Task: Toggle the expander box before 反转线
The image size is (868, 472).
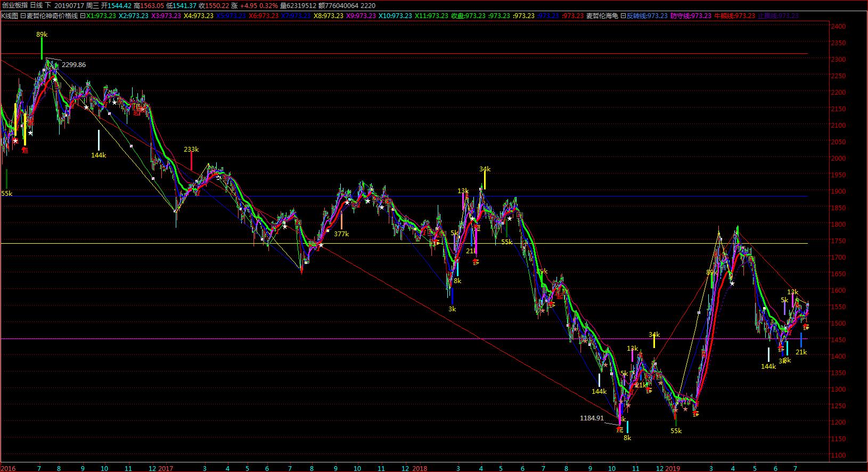Action: 623,16
